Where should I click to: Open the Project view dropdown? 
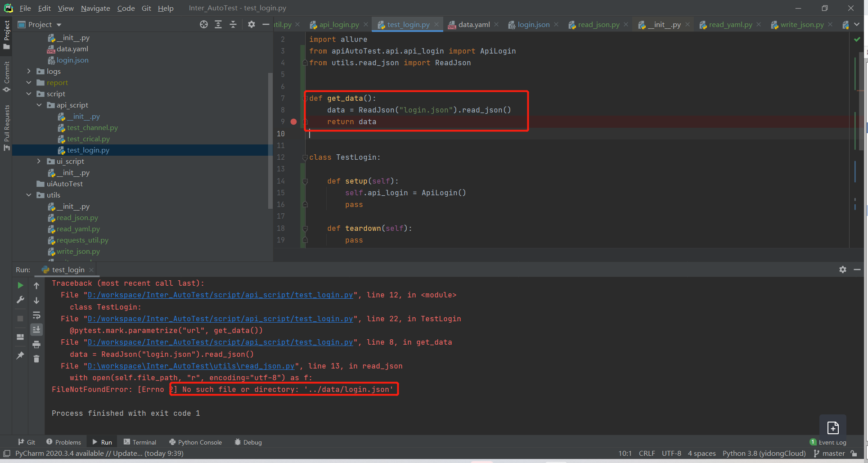click(59, 25)
